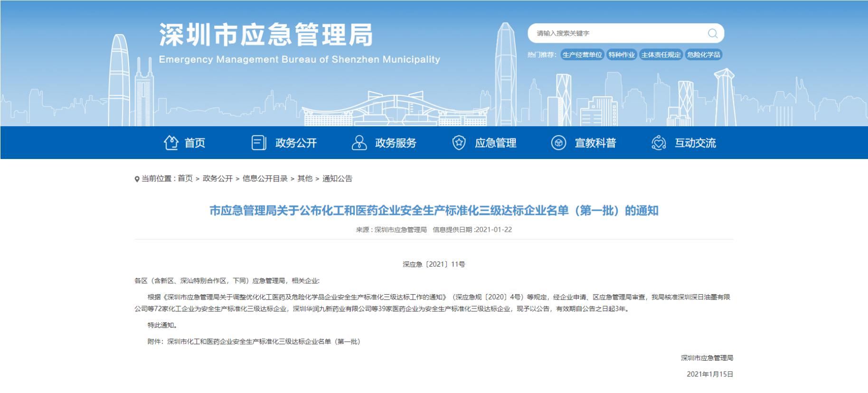Click the cube icon beside 宣教科普
Image resolution: width=868 pixels, height=393 pixels.
point(558,142)
